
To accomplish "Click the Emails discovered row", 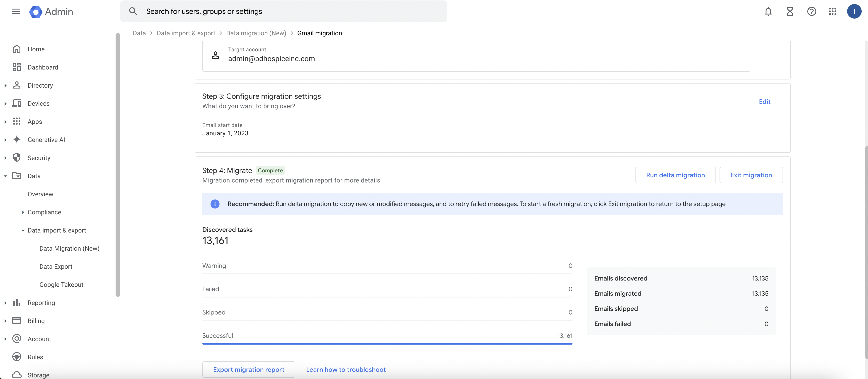I will click(x=681, y=278).
